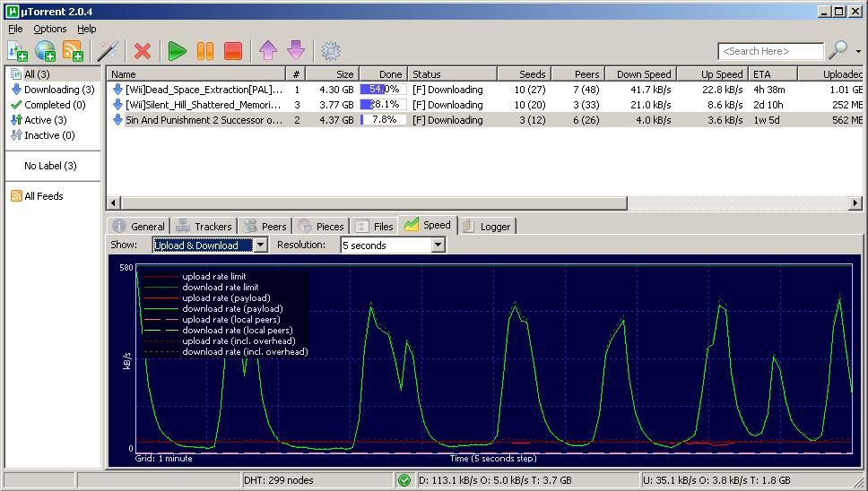Click the green network status check icon
Screen dimensions: 868x491
[x=404, y=480]
